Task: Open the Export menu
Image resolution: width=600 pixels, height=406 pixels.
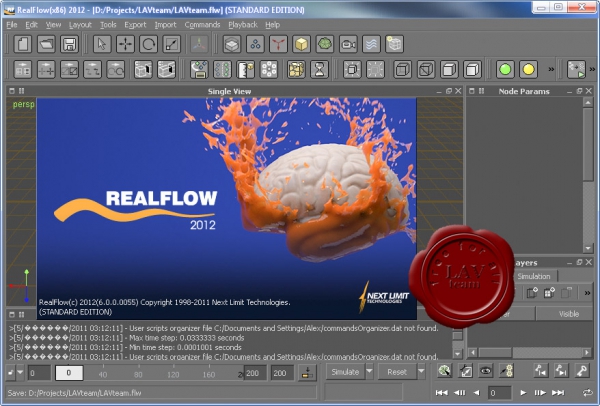Action: click(135, 25)
